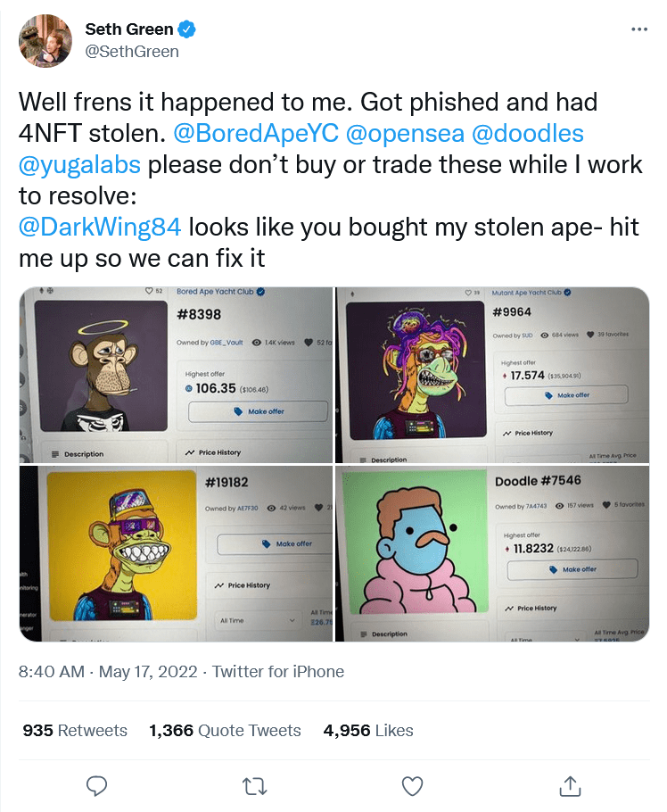Screen dimensions: 667x812
Task: Open the Bored Ape #8398 image
Action: [176, 375]
